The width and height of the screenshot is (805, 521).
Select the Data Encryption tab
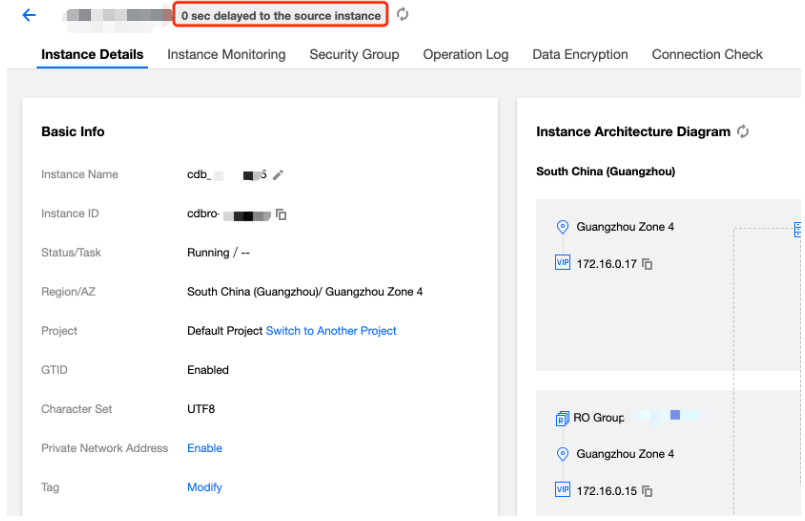[x=580, y=55]
